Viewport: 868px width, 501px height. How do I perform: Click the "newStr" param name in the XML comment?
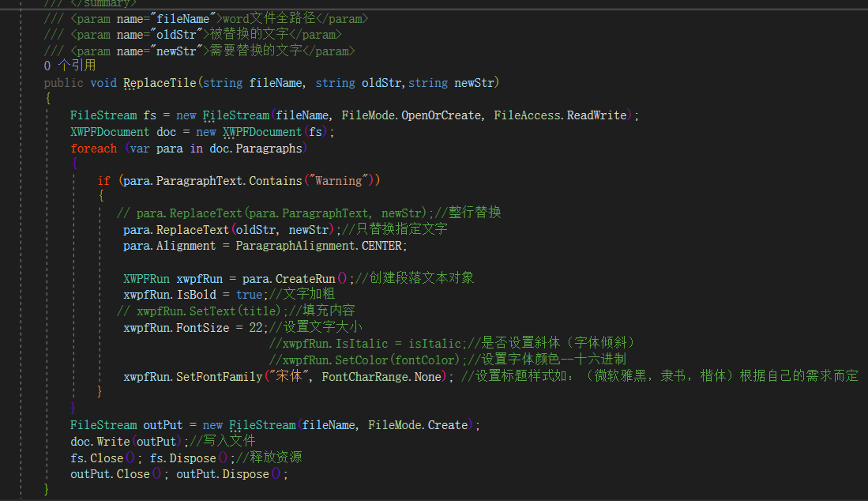click(x=176, y=51)
